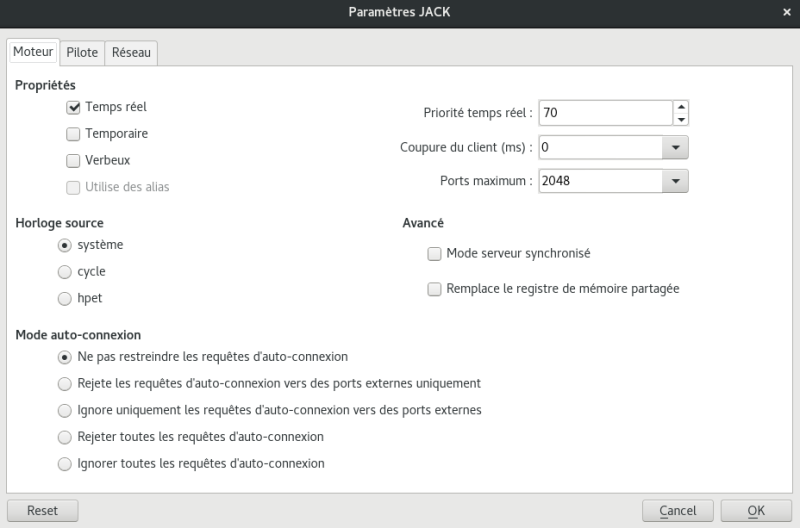Open the Coupure du client dropdown
The image size is (800, 528).
[x=675, y=148]
